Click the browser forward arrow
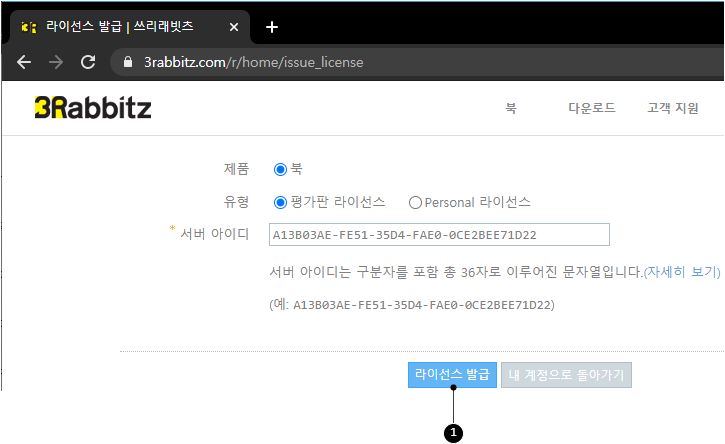 56,62
